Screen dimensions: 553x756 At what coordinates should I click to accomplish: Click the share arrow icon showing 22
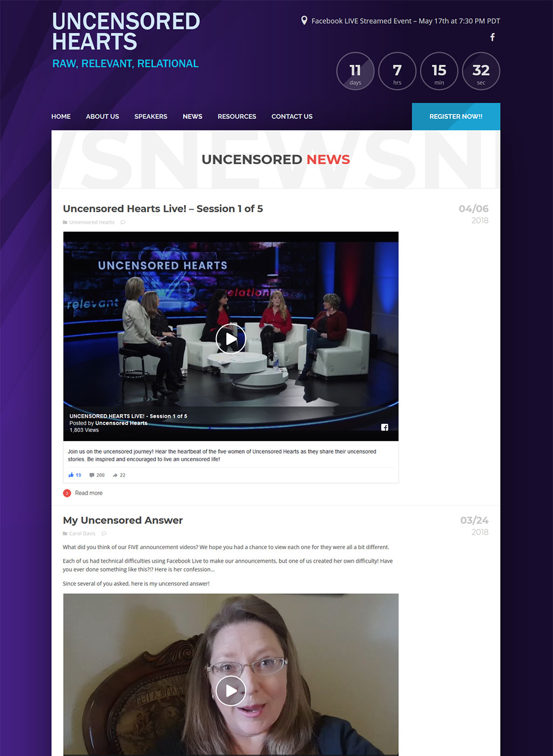[115, 475]
